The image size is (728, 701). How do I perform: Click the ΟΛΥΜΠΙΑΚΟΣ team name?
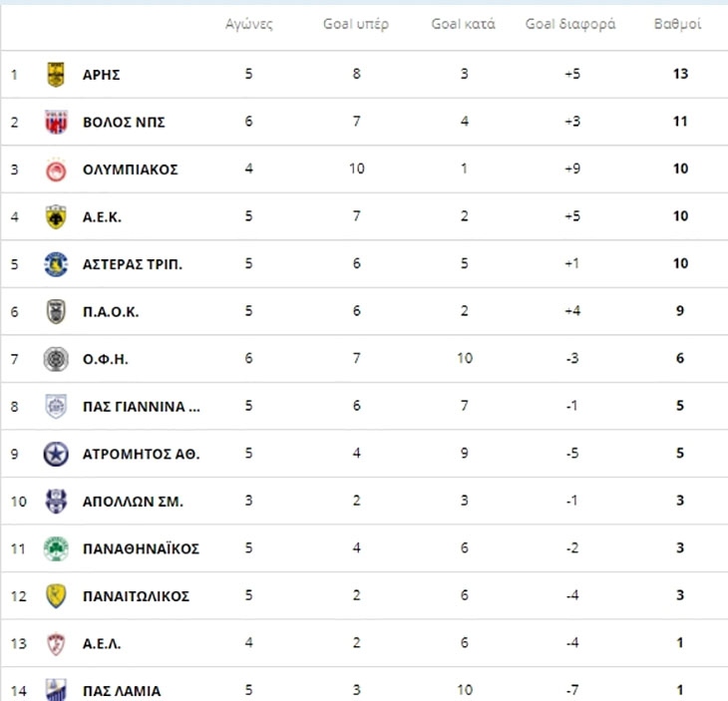click(x=130, y=170)
